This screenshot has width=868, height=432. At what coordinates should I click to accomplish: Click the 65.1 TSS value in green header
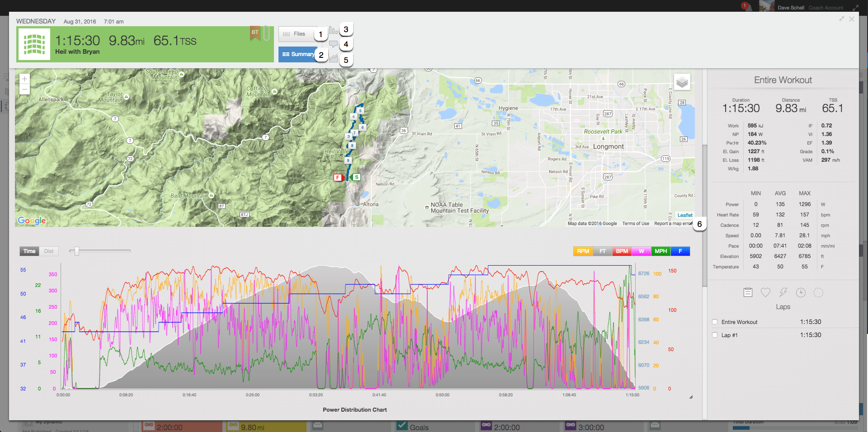point(175,41)
